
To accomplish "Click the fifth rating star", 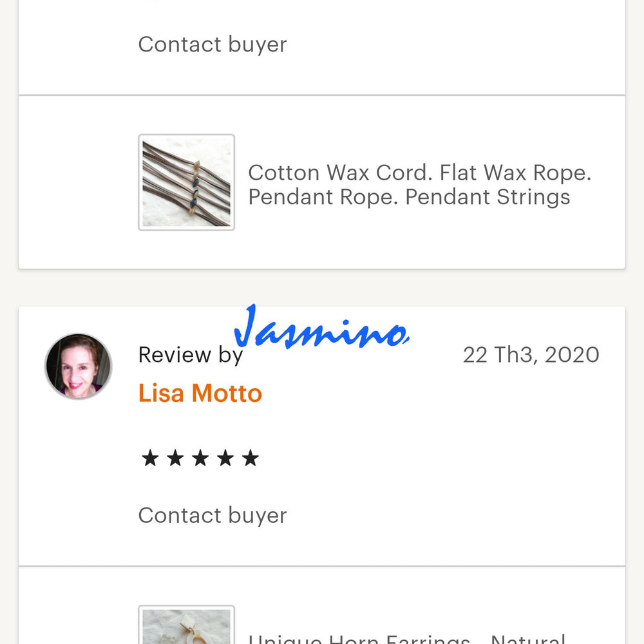I will 250,459.
